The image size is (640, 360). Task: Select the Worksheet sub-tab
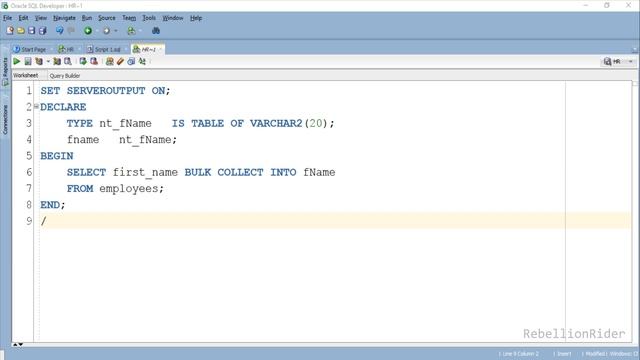(25, 76)
